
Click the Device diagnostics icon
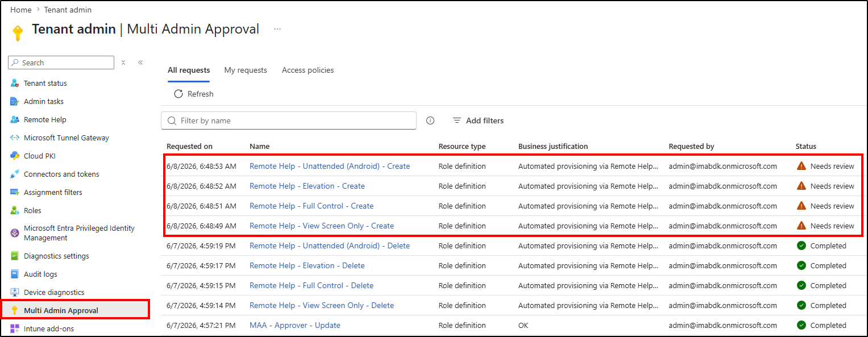tap(15, 292)
